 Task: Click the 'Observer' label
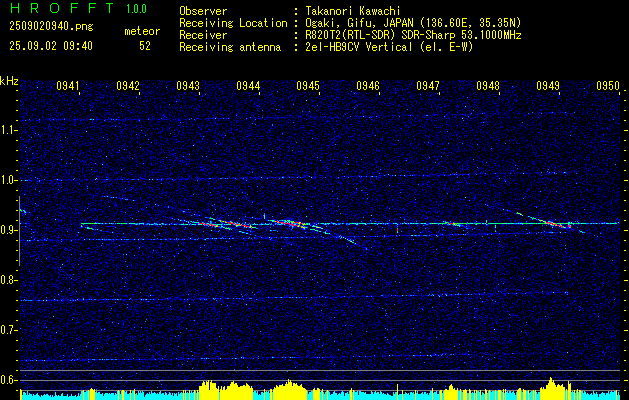[203, 11]
